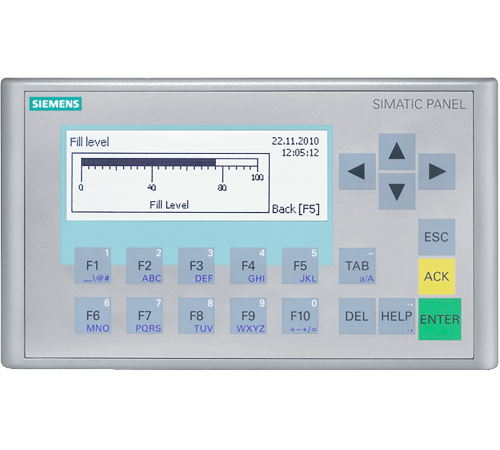Click the time 12:05:12 on display
500x450 pixels.
tap(300, 153)
